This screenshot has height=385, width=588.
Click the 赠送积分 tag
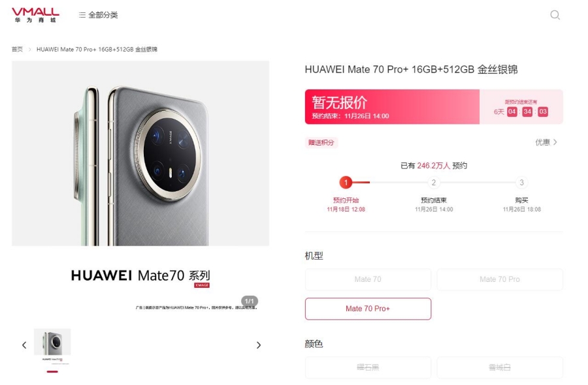coord(321,142)
